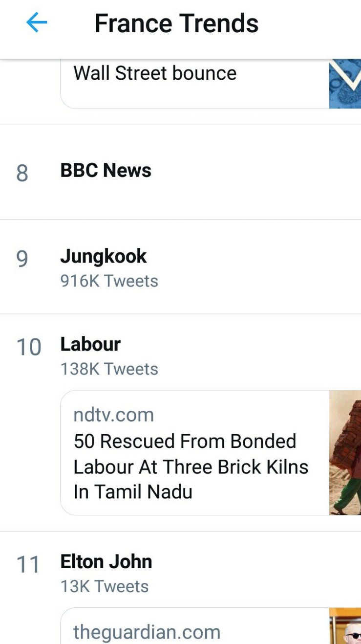Open the BBC News trend
The image size is (361, 644).
106,171
